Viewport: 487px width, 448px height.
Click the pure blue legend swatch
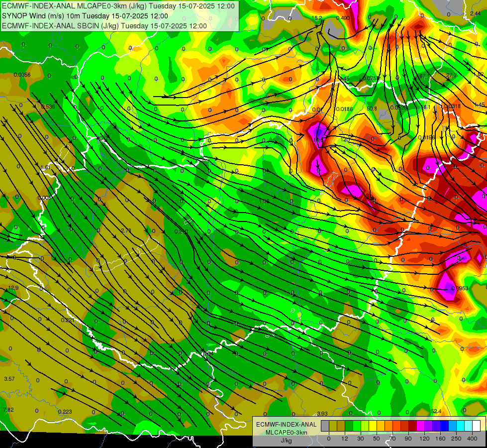click(445, 426)
